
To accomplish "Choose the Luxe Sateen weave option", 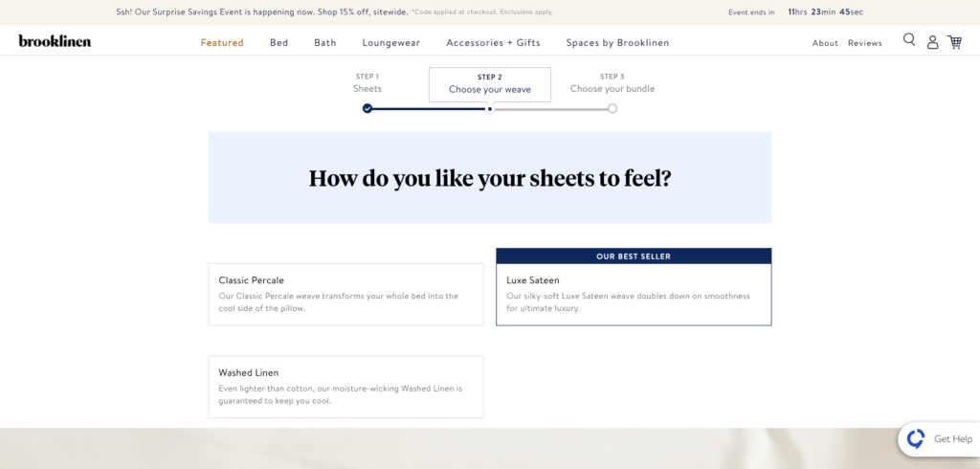I will (634, 295).
